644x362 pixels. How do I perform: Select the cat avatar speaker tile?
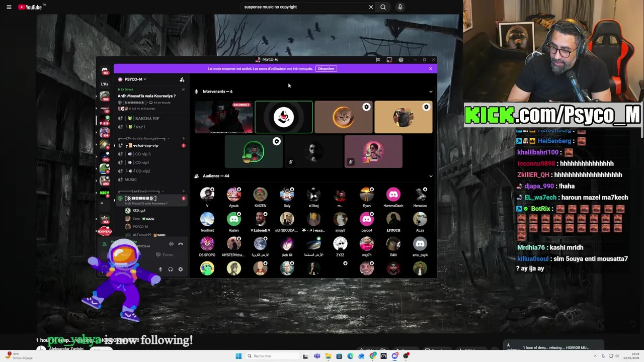click(344, 117)
